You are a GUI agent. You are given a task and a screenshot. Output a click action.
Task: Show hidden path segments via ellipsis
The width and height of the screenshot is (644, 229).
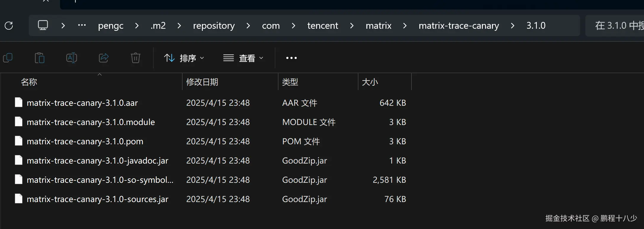tap(82, 25)
